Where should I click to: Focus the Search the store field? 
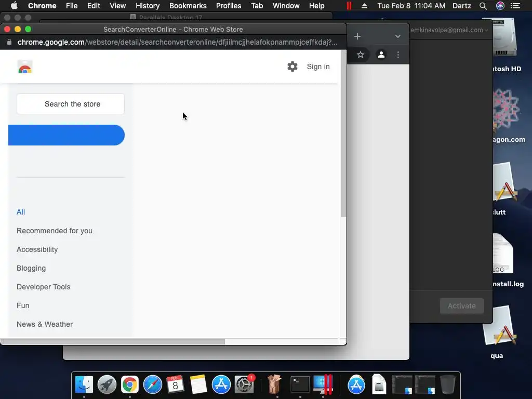click(71, 104)
